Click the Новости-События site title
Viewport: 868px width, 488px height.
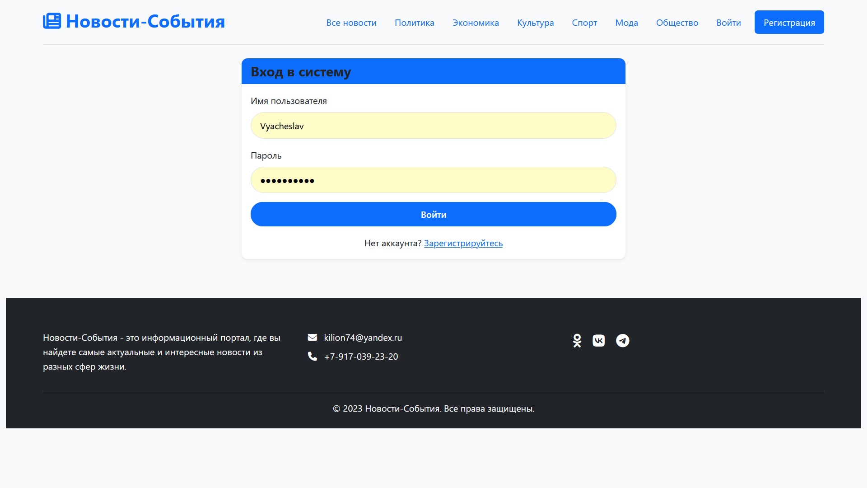tap(145, 21)
